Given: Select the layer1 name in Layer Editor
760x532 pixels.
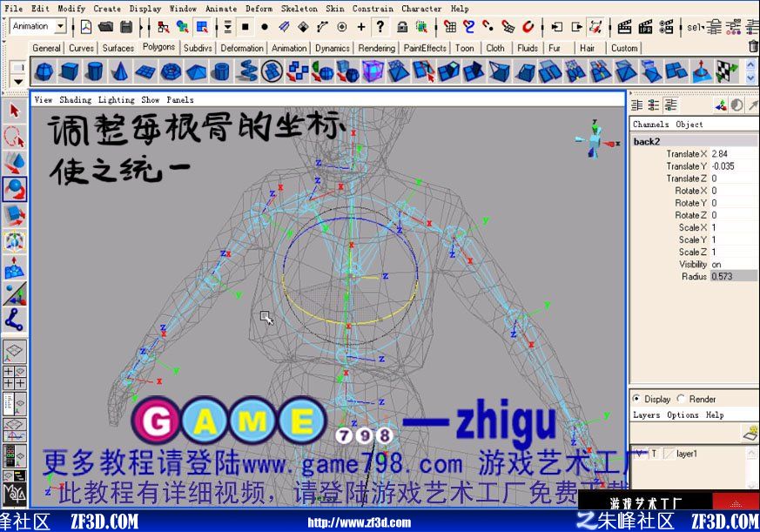Looking at the screenshot, I should (x=687, y=454).
